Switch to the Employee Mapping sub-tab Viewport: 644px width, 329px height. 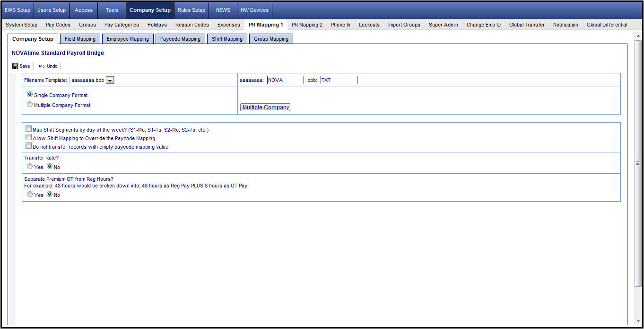coord(128,39)
